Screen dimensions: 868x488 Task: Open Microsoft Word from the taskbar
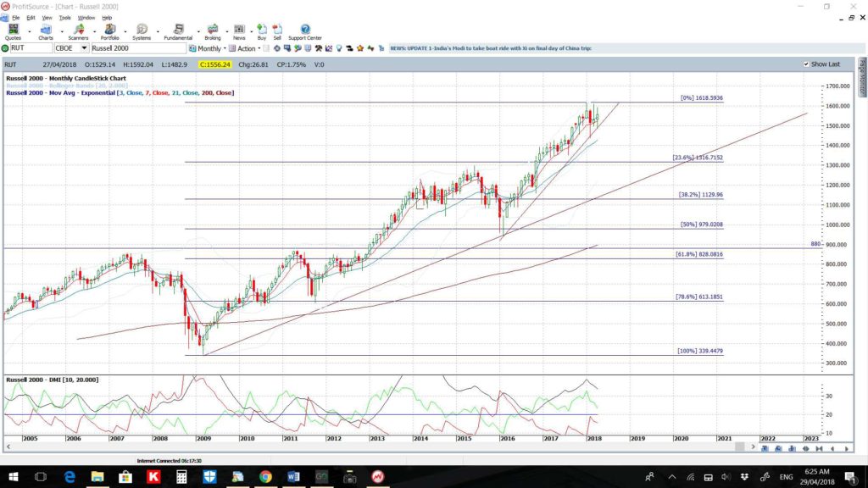[293, 476]
